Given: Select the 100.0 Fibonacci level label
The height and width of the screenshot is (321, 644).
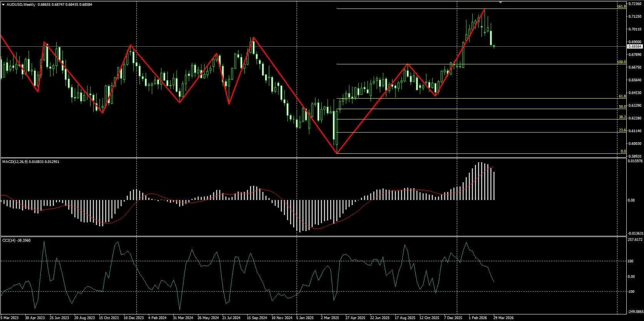Looking at the screenshot, I should [621, 62].
